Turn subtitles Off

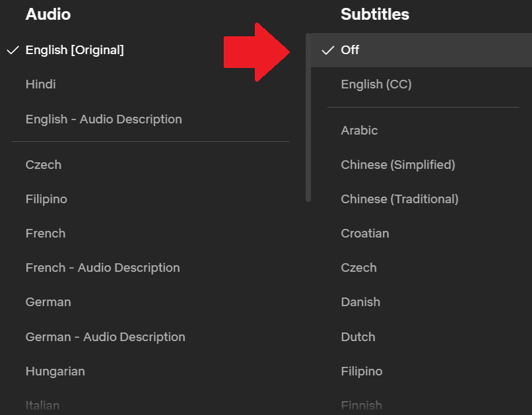[x=421, y=50]
